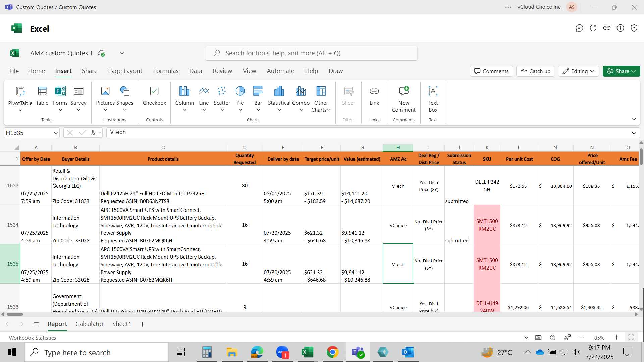
Task: Insert a Text Box
Action: point(433,99)
